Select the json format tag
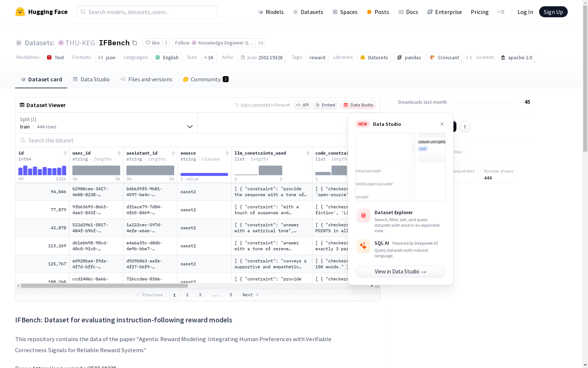The height and width of the screenshot is (368, 588). click(x=107, y=57)
